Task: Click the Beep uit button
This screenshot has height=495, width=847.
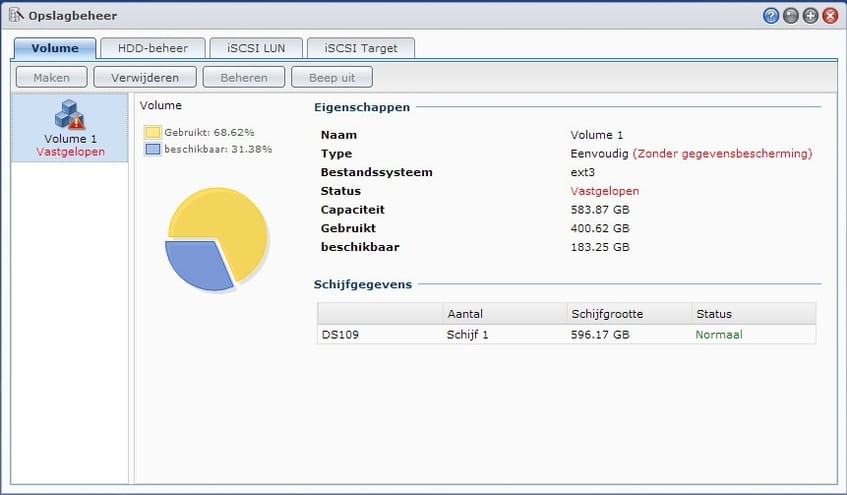Action: point(332,77)
